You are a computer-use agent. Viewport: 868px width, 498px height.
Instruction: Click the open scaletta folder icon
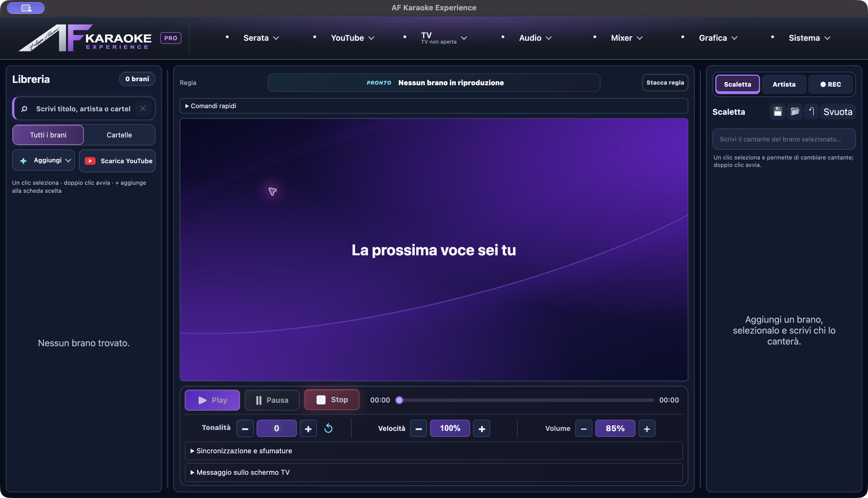pos(795,112)
